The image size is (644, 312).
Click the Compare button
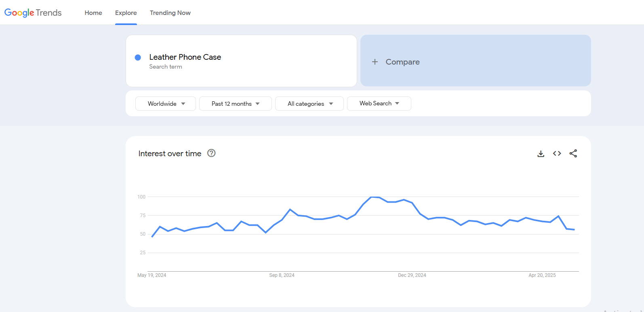coord(476,61)
